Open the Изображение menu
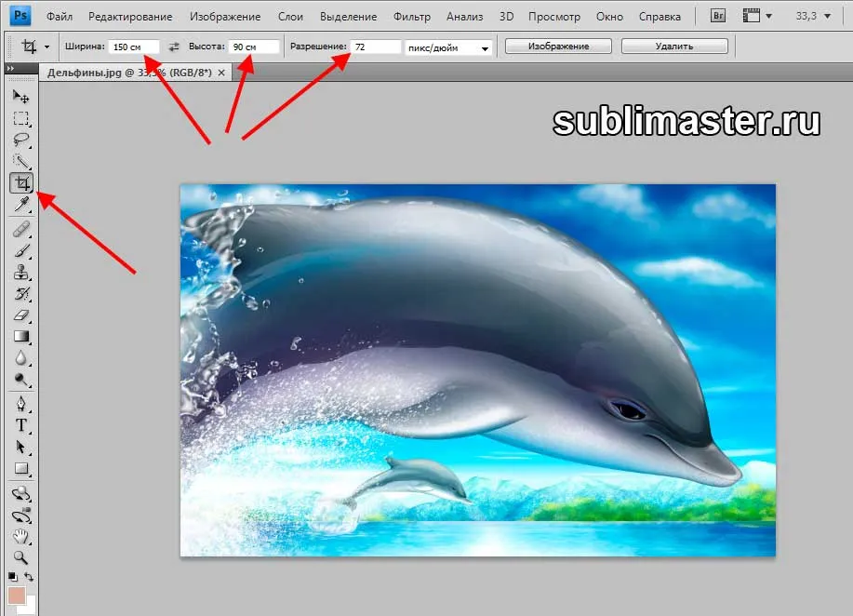The width and height of the screenshot is (853, 616). pos(225,17)
